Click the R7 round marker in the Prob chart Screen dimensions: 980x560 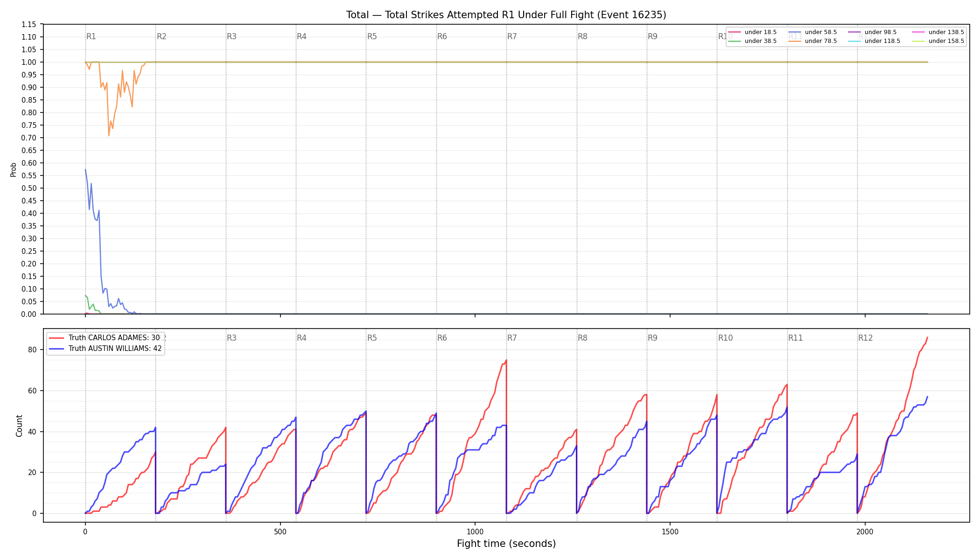512,36
